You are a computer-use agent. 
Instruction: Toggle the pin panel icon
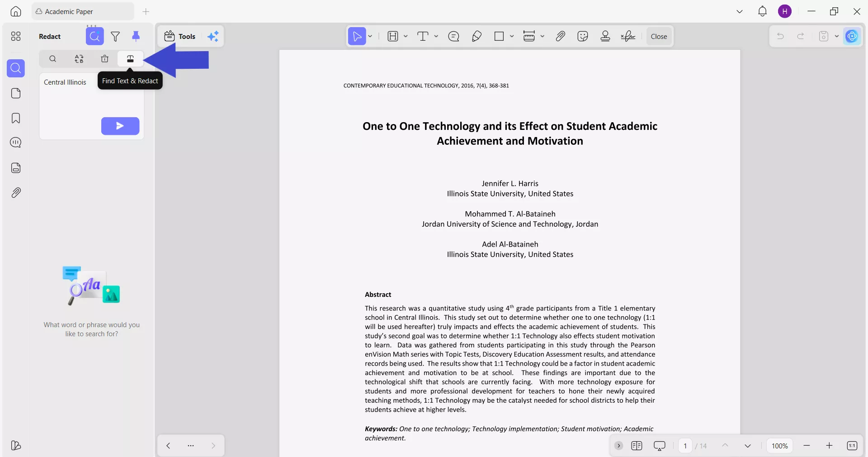point(136,37)
